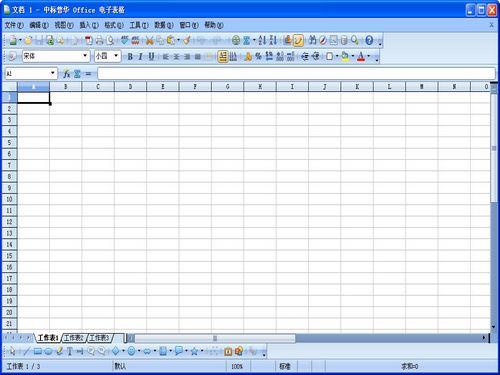Click the Paste clipboard icon
The height and width of the screenshot is (375, 500).
tap(170, 40)
